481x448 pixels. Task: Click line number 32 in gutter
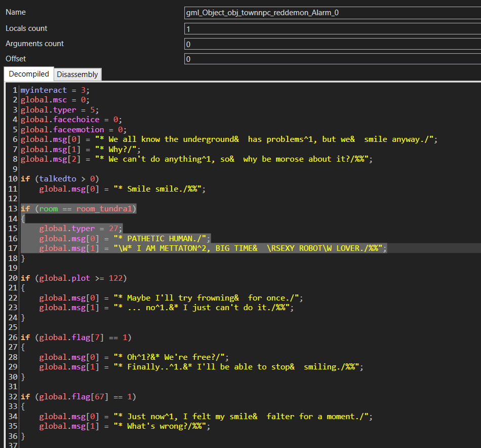coord(13,397)
